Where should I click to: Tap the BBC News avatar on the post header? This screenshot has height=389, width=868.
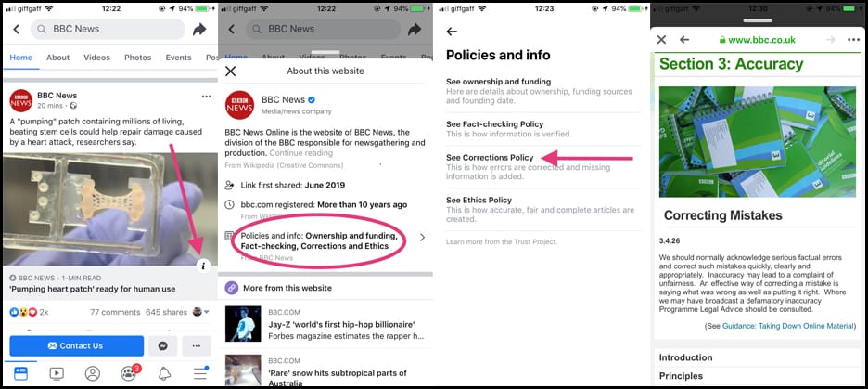tap(21, 100)
